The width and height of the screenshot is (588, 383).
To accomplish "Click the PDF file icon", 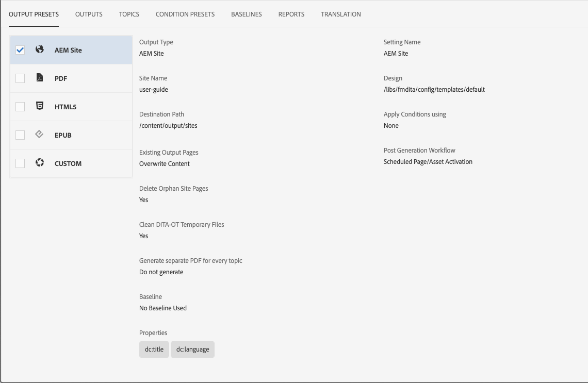I will [x=39, y=77].
